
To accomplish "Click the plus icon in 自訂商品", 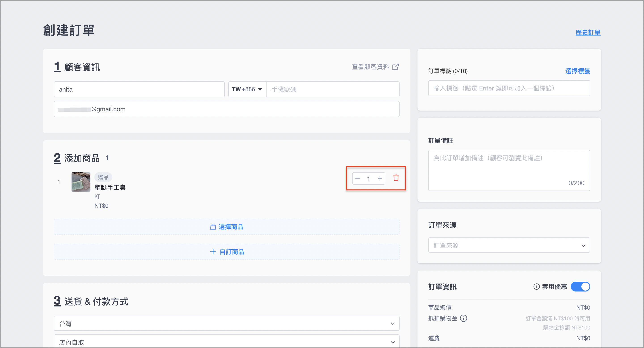I will tap(213, 252).
